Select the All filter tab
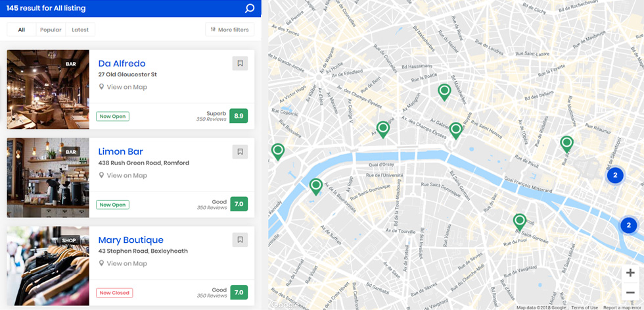The image size is (644, 310). tap(21, 30)
